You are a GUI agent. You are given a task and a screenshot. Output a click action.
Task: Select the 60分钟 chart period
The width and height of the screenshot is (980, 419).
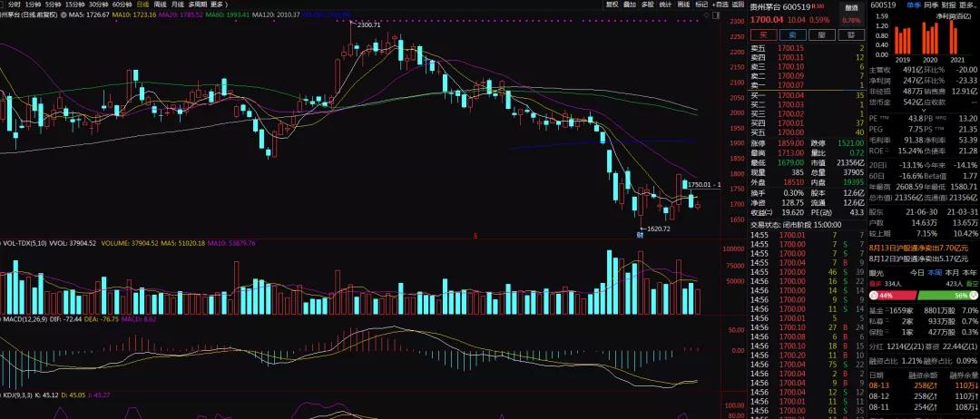[x=122, y=5]
